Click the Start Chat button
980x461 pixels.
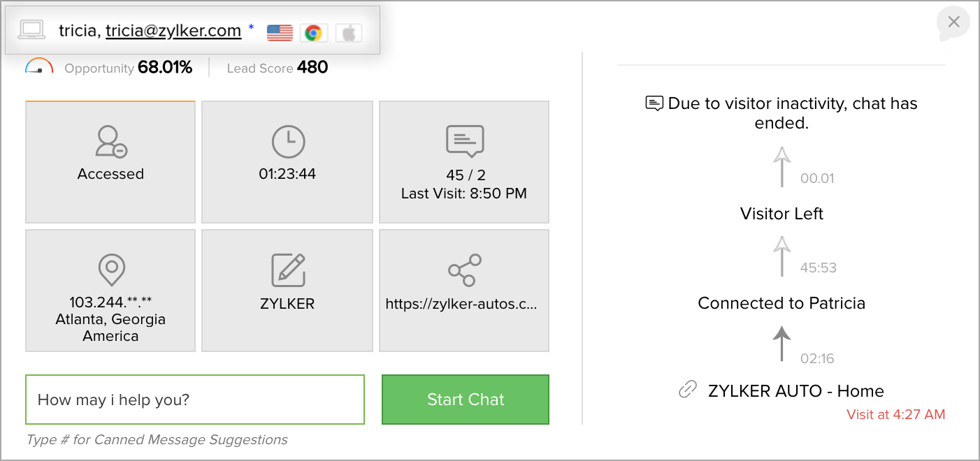[466, 400]
